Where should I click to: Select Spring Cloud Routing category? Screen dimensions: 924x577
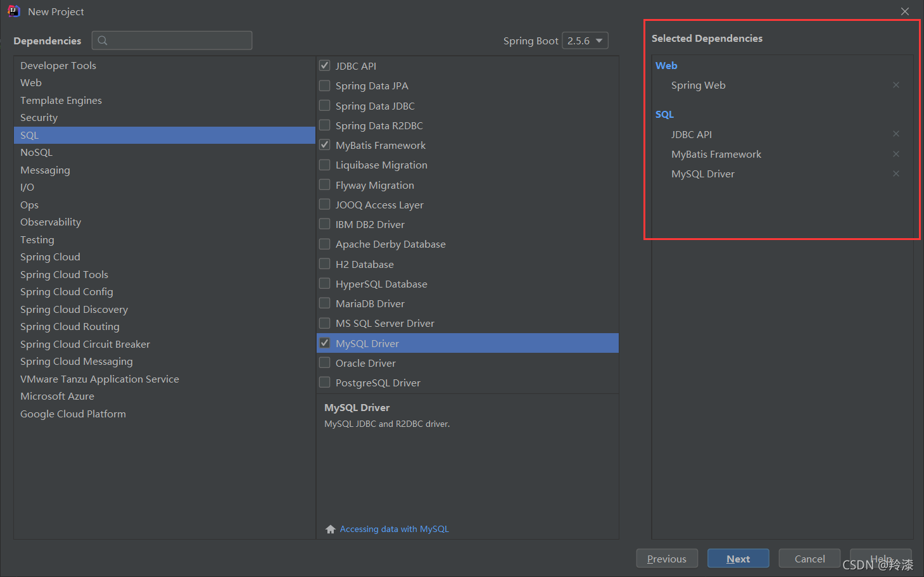pos(165,327)
